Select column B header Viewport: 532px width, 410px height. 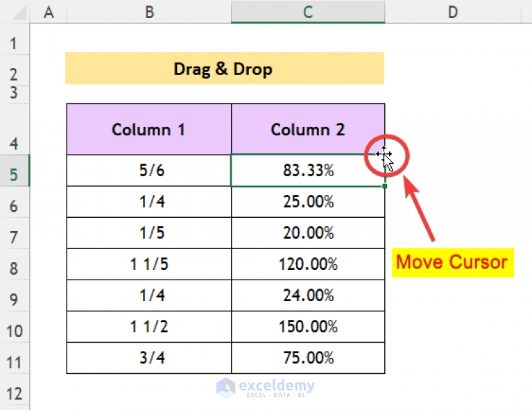(149, 12)
